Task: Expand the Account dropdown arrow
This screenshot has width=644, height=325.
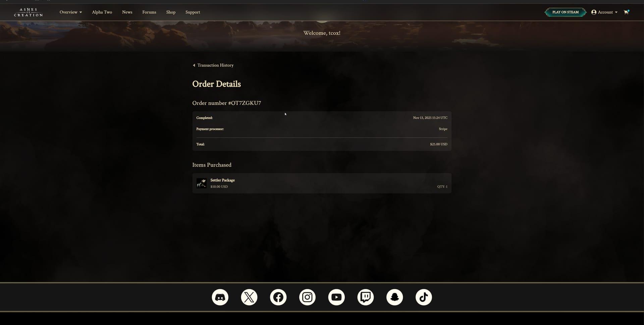Action: click(616, 12)
